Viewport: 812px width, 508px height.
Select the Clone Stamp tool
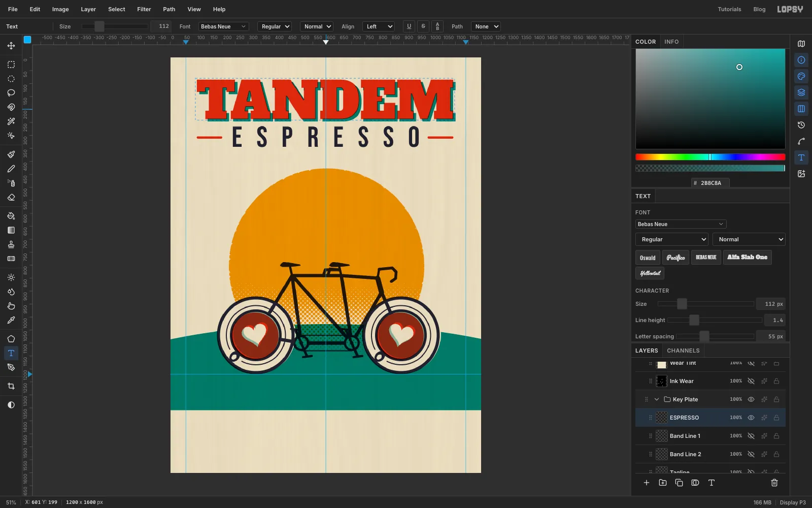coord(11,244)
